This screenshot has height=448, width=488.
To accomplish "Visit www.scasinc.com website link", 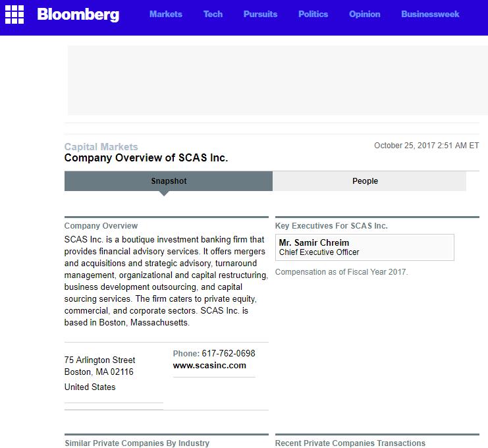I will (209, 365).
